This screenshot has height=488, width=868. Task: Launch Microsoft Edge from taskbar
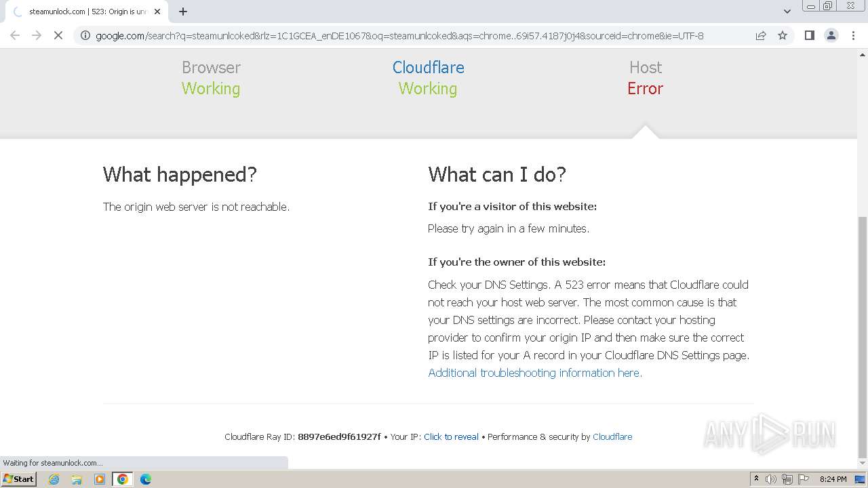click(x=146, y=479)
